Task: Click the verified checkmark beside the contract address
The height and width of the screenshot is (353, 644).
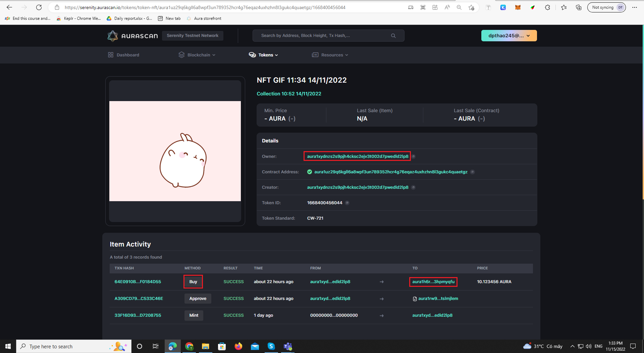Action: coord(309,172)
